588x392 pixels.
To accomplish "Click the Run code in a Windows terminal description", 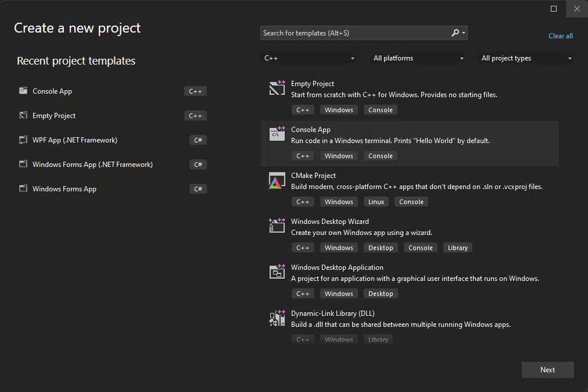I will tap(390, 141).
